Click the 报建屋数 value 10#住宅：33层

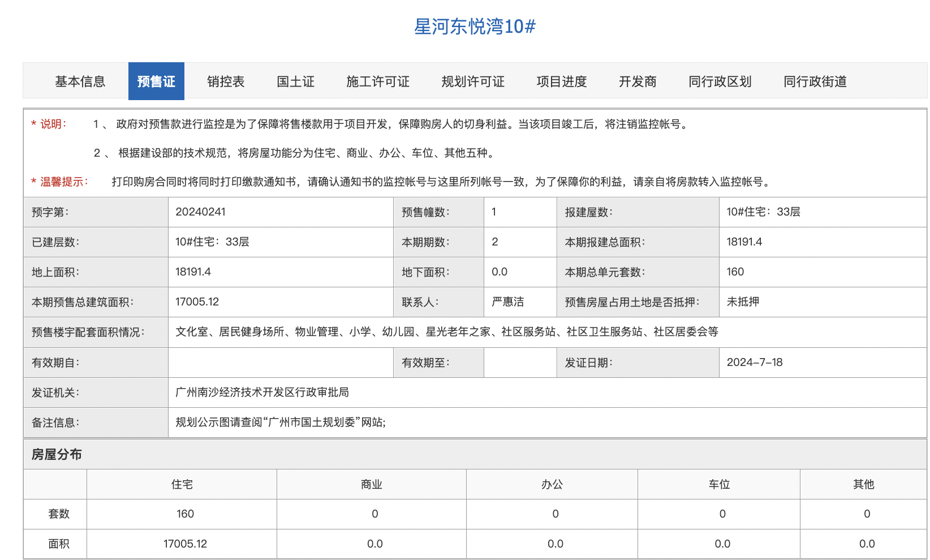(x=763, y=212)
